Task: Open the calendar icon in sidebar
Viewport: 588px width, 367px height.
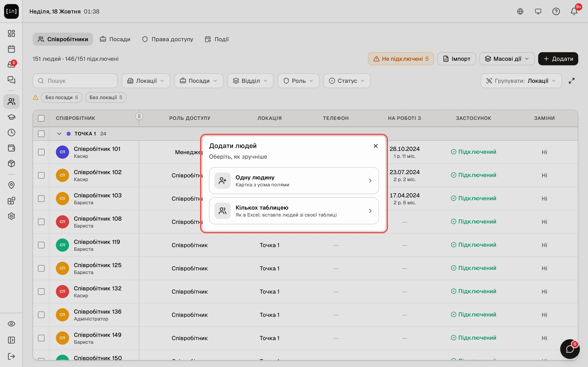Action: click(x=11, y=49)
